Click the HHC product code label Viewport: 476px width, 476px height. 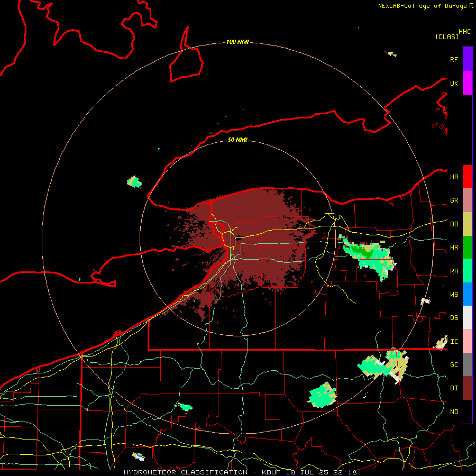[464, 32]
